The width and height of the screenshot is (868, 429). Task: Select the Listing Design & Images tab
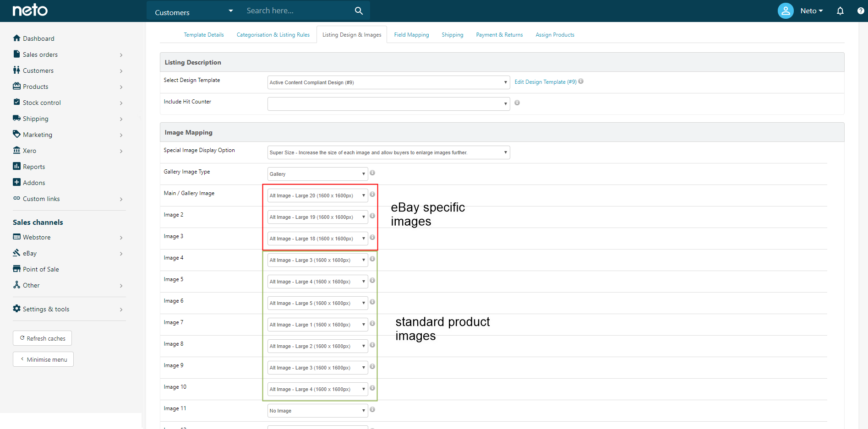coord(352,35)
